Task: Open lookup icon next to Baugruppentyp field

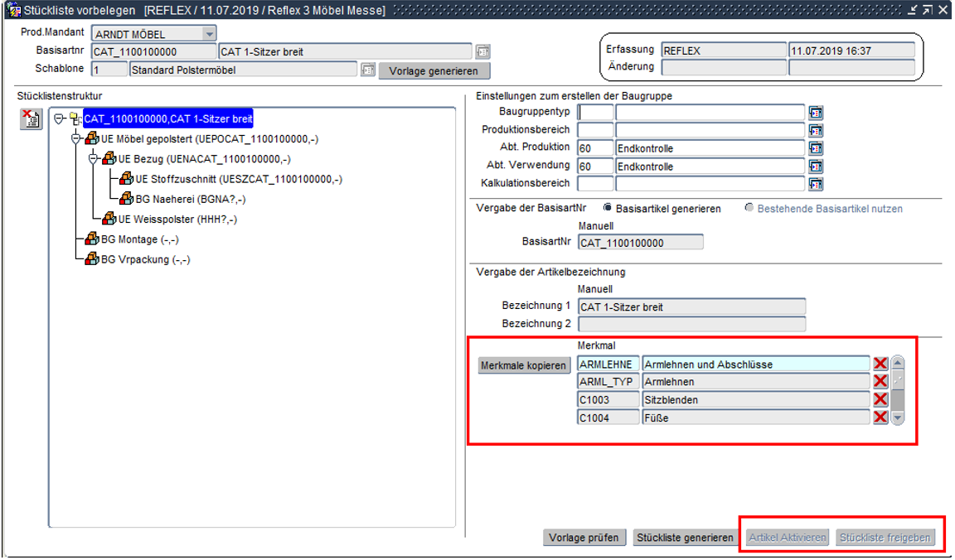Action: 816,113
